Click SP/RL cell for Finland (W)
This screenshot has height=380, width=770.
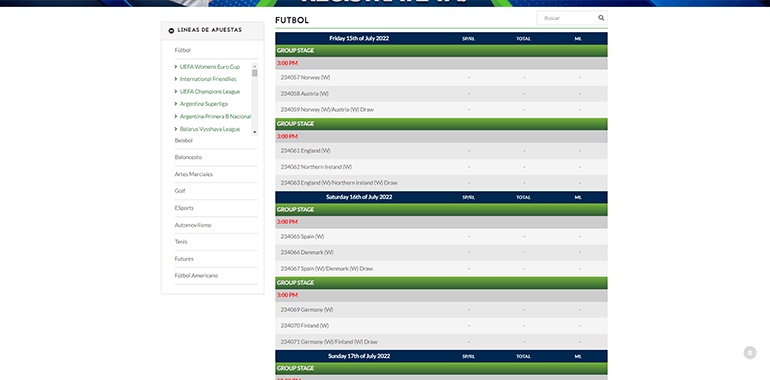[x=469, y=326]
